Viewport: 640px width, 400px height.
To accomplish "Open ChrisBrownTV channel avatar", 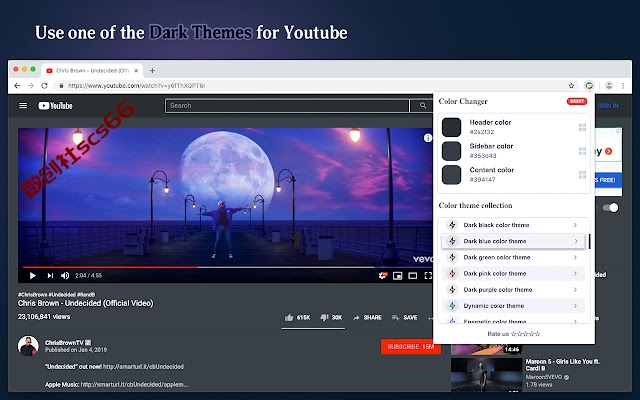I will (x=28, y=346).
